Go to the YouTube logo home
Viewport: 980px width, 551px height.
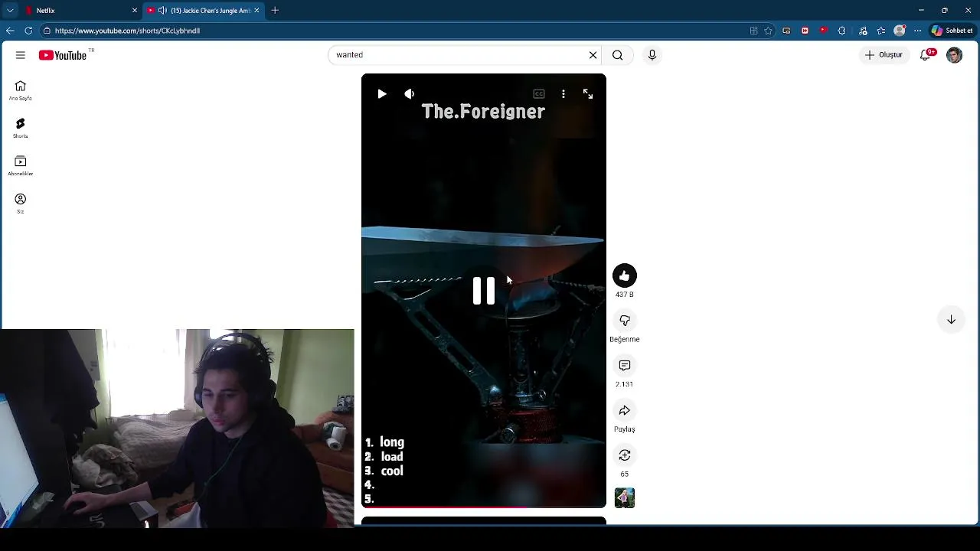[63, 55]
